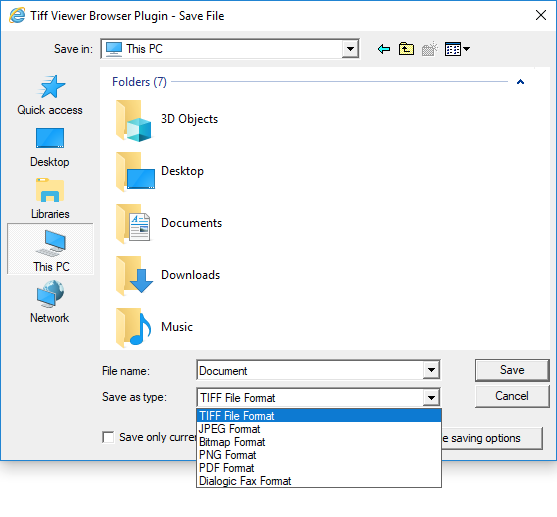Click into the File name text field
Image resolution: width=557 pixels, height=517 pixels.
pyautogui.click(x=310, y=370)
